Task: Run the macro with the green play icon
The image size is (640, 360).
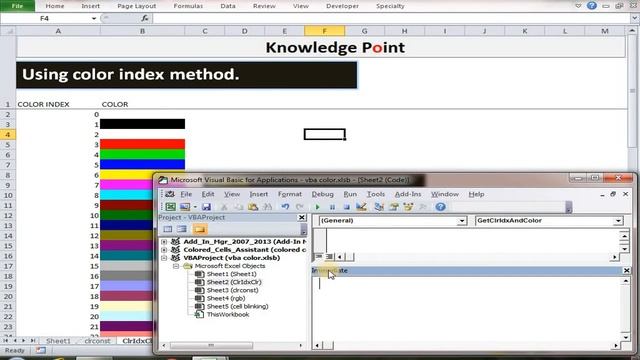Action: tap(317, 207)
